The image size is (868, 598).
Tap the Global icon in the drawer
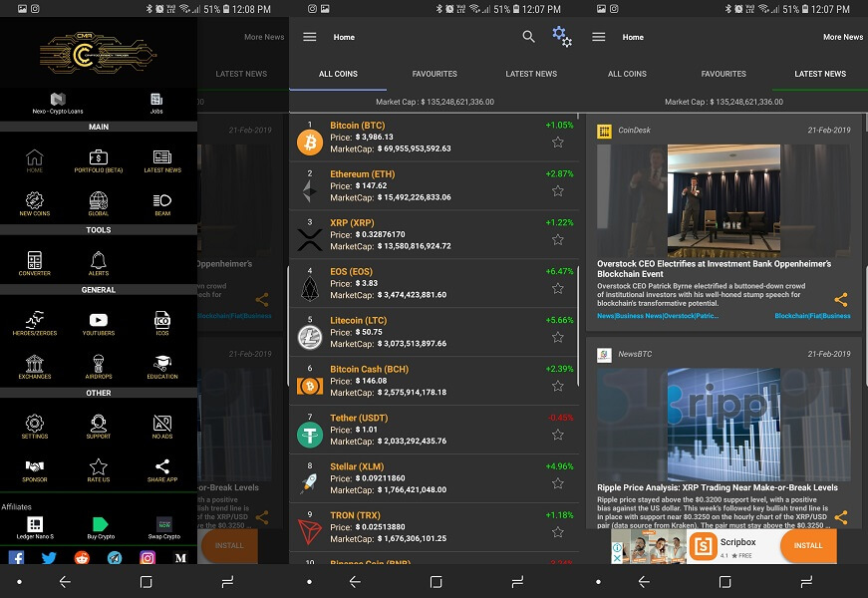[99, 203]
